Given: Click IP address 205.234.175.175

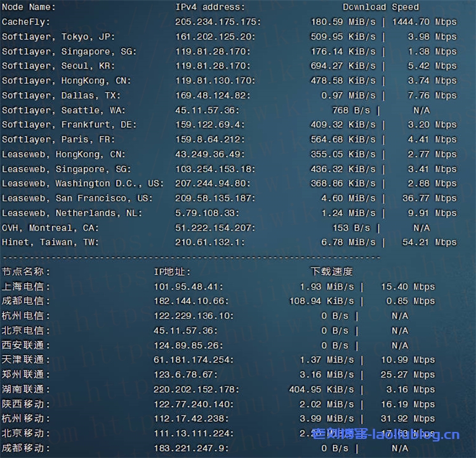Looking at the screenshot, I should point(218,22).
